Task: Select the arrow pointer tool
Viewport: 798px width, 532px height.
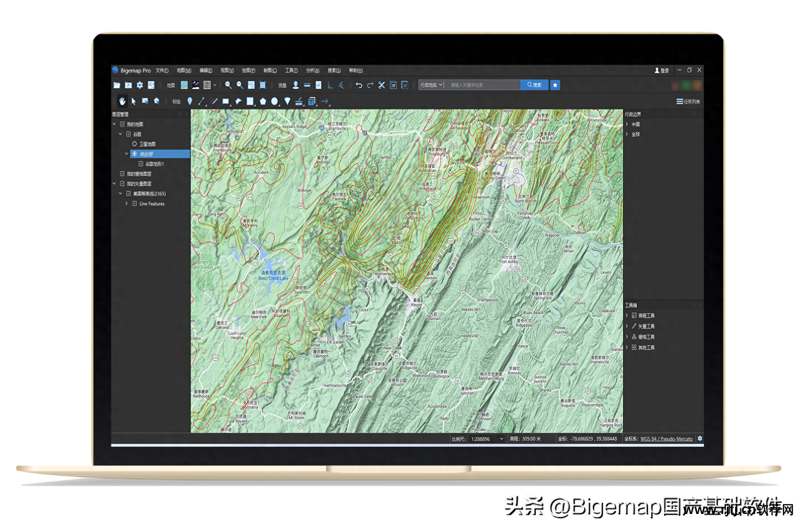Action: tap(133, 101)
